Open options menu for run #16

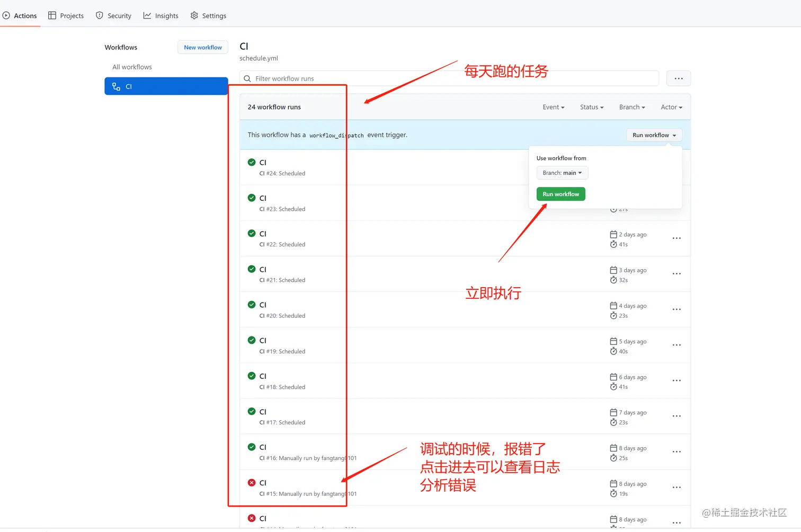677,452
